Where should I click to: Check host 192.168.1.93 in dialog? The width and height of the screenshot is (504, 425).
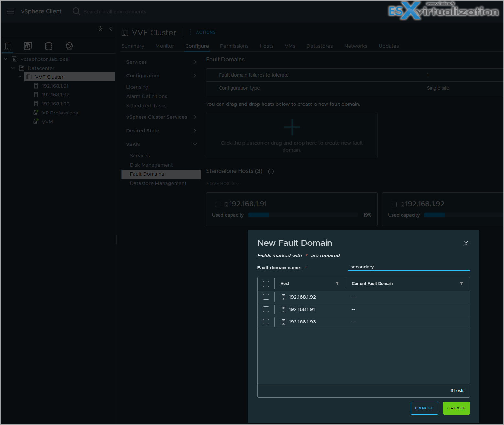pos(266,321)
